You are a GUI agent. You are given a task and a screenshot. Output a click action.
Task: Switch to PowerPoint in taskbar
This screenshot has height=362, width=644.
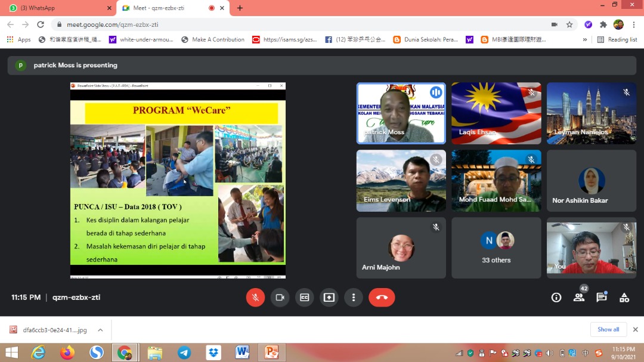coord(271,352)
